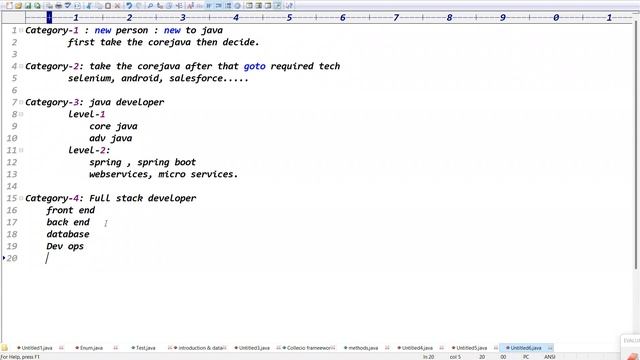Click the text 'selenium, android, salesforce.....'
Viewport: 640px width, 360px height.
coord(158,78)
